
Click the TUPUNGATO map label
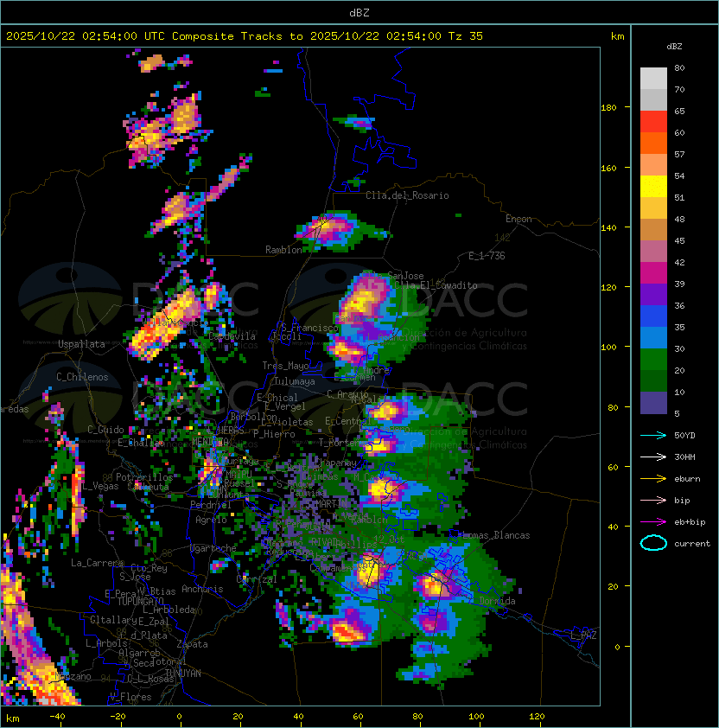tap(140, 601)
